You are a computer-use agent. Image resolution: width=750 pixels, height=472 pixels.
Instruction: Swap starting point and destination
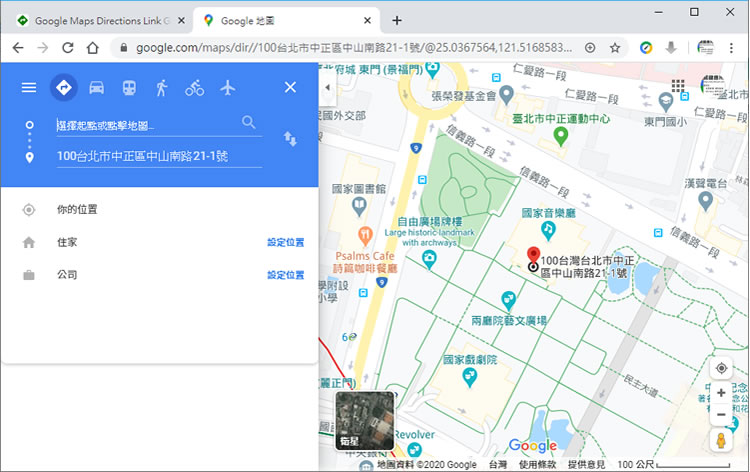[x=290, y=139]
